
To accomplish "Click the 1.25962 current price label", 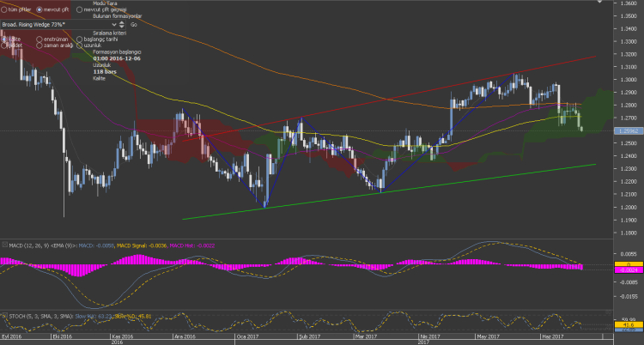I will [629, 131].
